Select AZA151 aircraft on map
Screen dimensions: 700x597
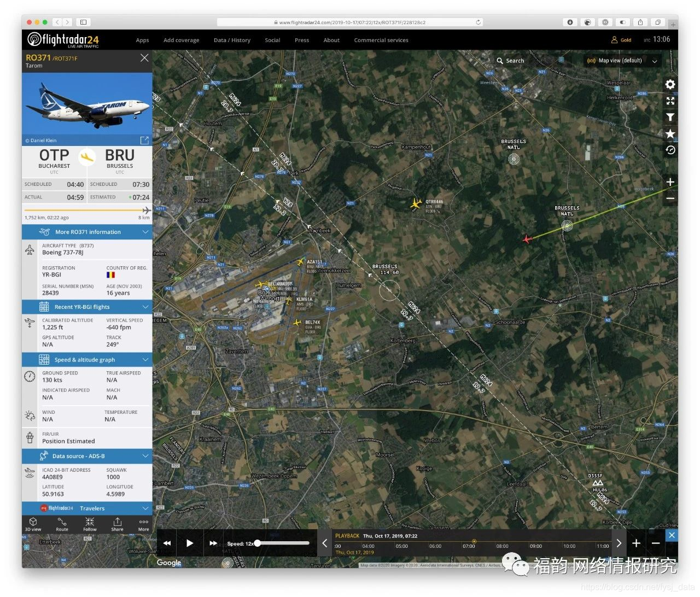[x=300, y=262]
